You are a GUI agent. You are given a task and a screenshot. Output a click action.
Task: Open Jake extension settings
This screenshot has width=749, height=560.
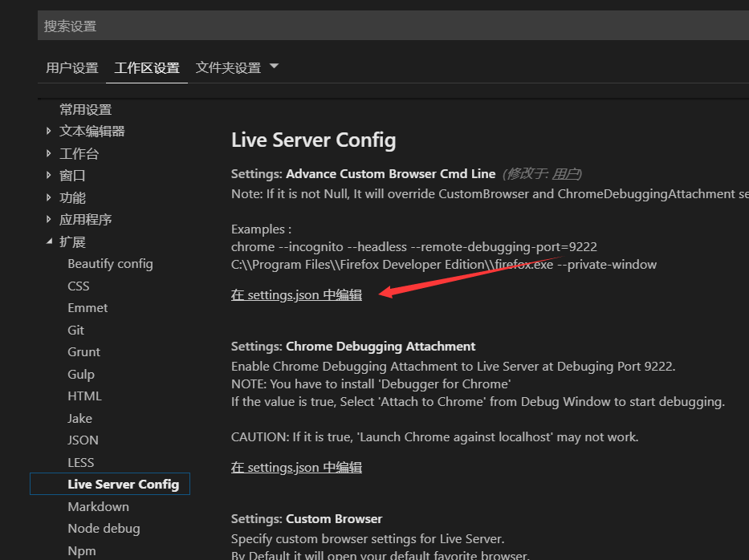point(79,418)
